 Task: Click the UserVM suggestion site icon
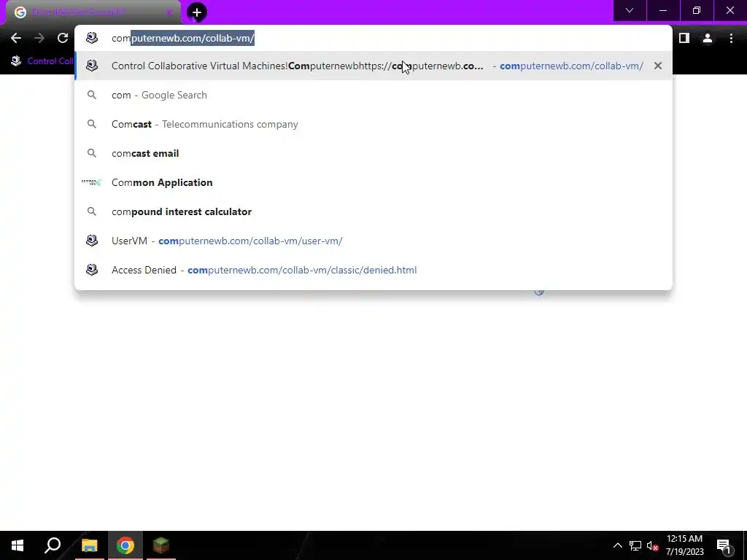(91, 241)
